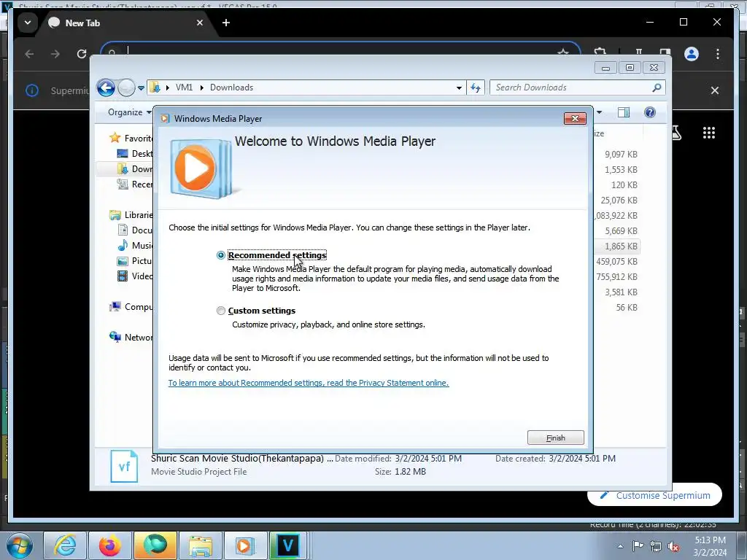
Task: Select the Recommended settings radio button
Action: (220, 255)
